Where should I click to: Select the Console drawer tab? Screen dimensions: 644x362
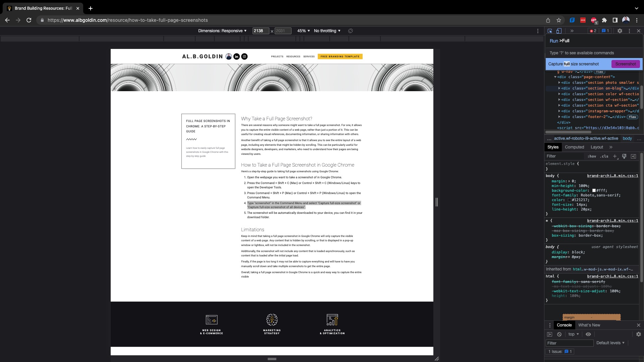(564, 325)
